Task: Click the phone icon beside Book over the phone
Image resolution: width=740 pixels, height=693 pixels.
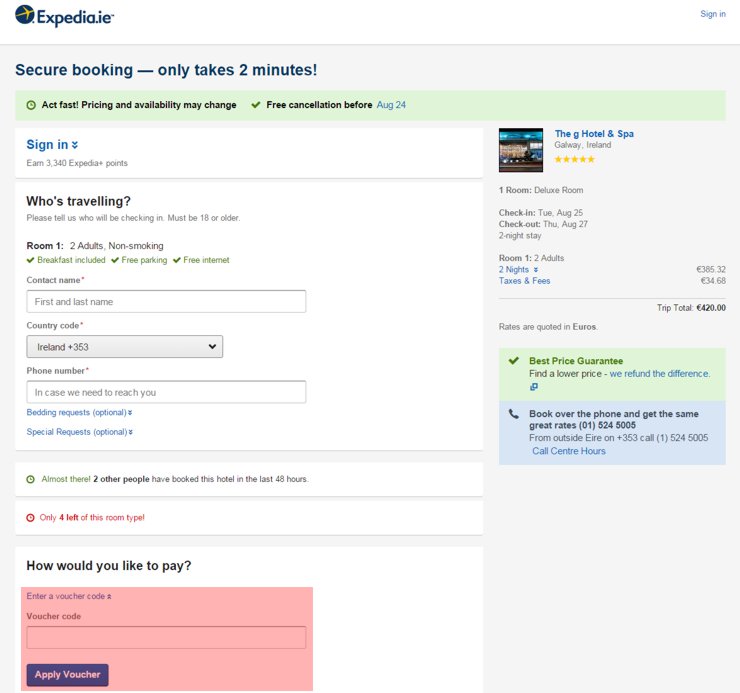Action: pos(513,414)
